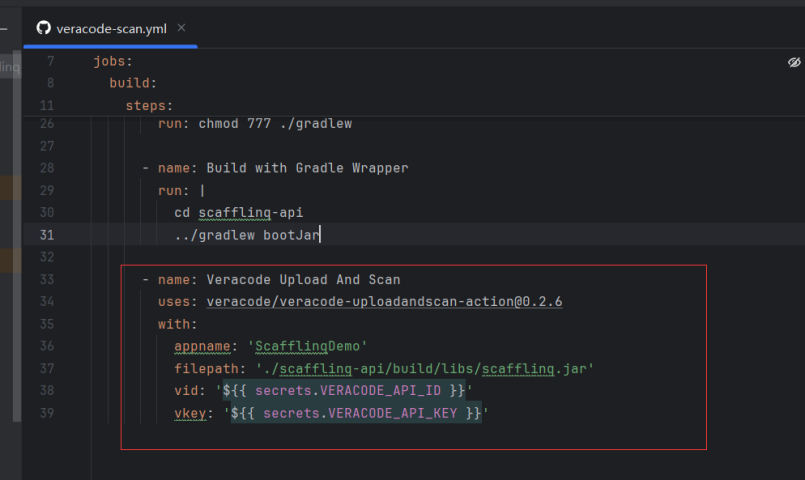Image resolution: width=805 pixels, height=480 pixels.
Task: Place cursor at end of '../gradlew bootJar'
Action: click(320, 235)
